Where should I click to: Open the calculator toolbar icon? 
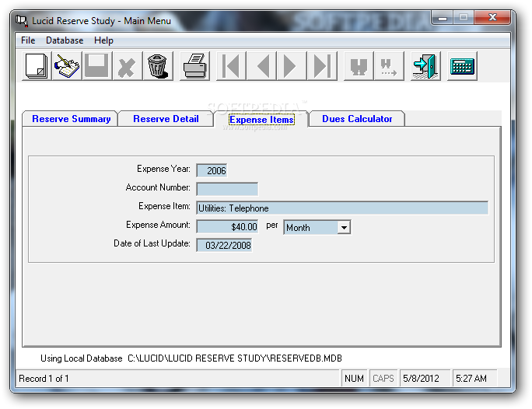462,66
